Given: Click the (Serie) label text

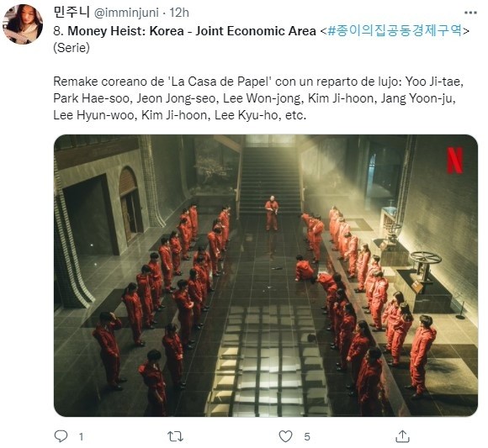Looking at the screenshot, I should point(72,48).
